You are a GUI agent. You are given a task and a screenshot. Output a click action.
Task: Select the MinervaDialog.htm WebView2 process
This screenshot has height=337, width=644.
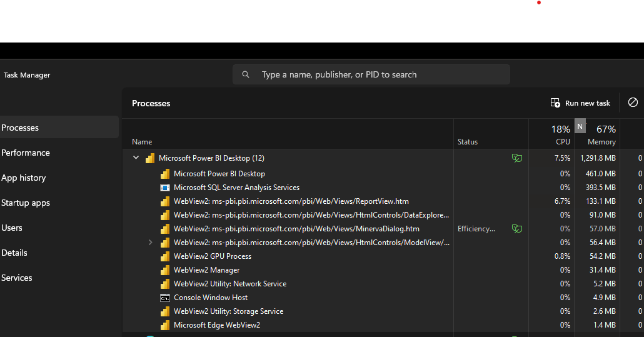[x=383, y=229]
